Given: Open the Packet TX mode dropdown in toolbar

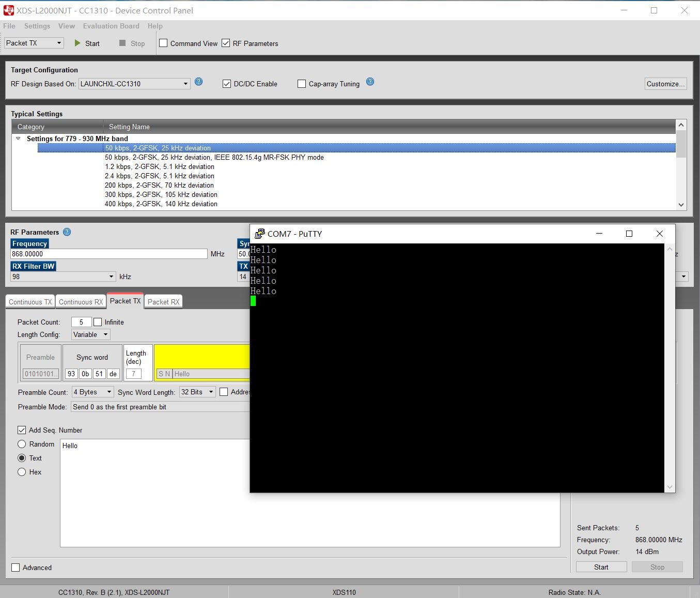Looking at the screenshot, I should pyautogui.click(x=34, y=43).
